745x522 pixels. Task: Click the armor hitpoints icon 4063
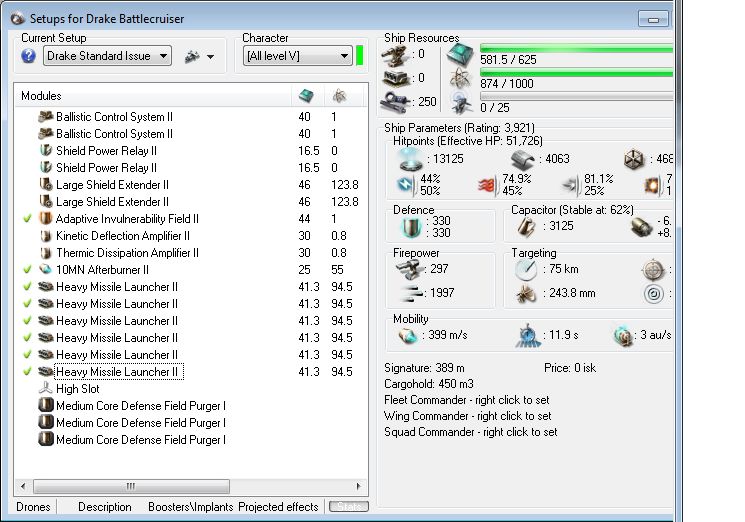click(x=523, y=160)
